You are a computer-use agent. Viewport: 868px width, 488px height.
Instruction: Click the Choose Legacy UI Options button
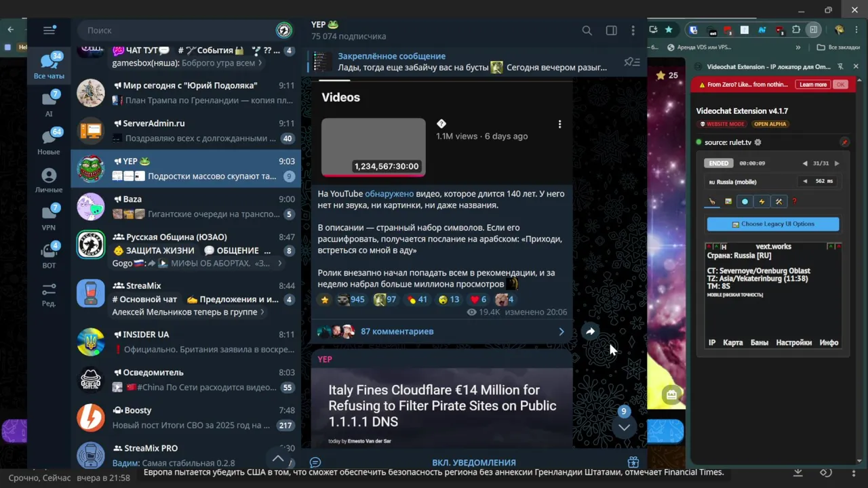[773, 224]
